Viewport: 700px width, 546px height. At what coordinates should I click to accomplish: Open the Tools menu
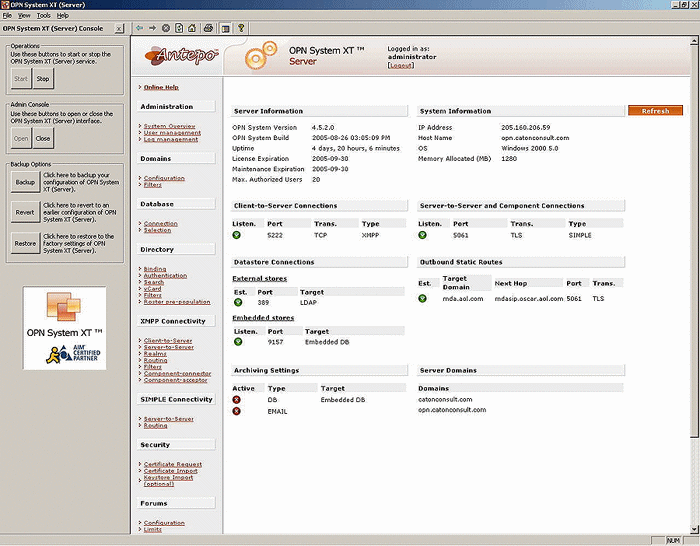[x=43, y=16]
